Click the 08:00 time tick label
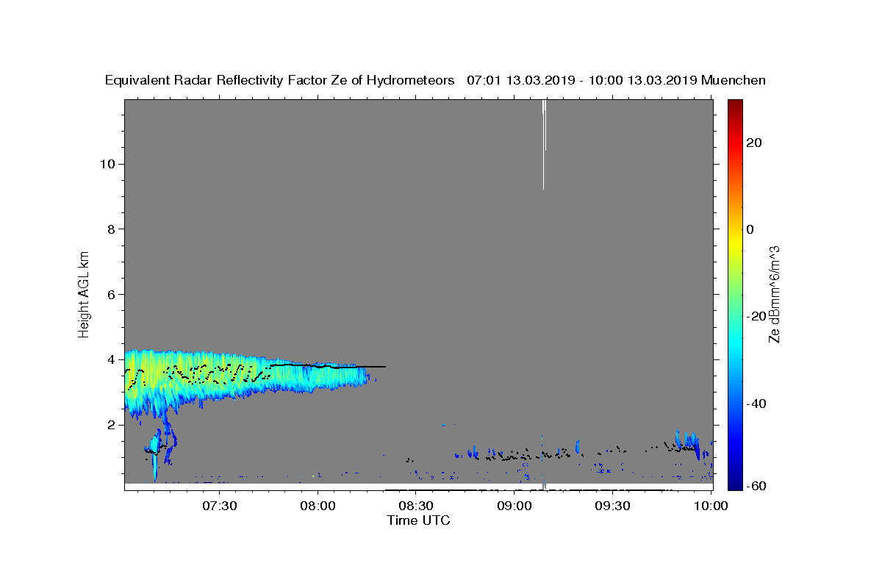The width and height of the screenshot is (882, 588). pyautogui.click(x=318, y=506)
